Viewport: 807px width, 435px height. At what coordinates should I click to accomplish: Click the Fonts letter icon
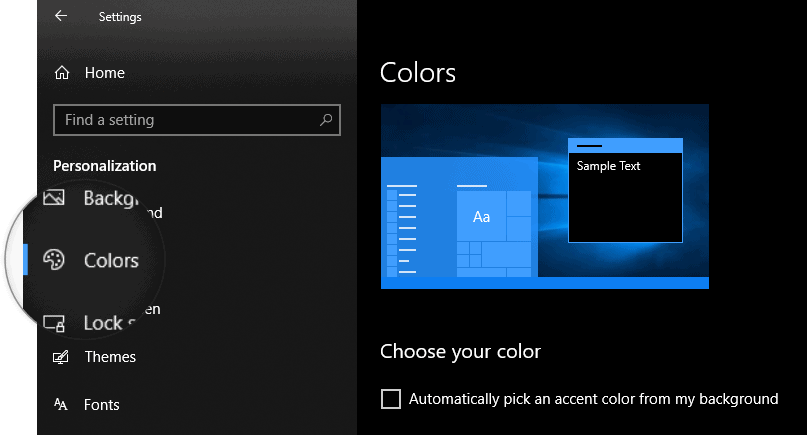pyautogui.click(x=61, y=405)
